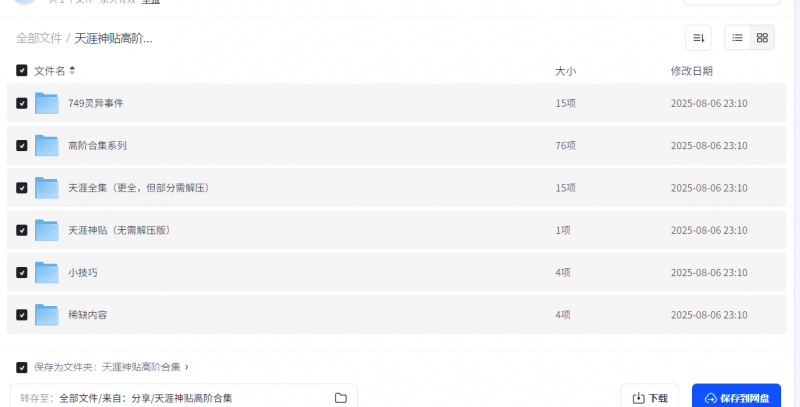The height and width of the screenshot is (407, 800).
Task: Uncheck the 天涯神贴（无需解压版） row checkbox
Action: (x=21, y=230)
